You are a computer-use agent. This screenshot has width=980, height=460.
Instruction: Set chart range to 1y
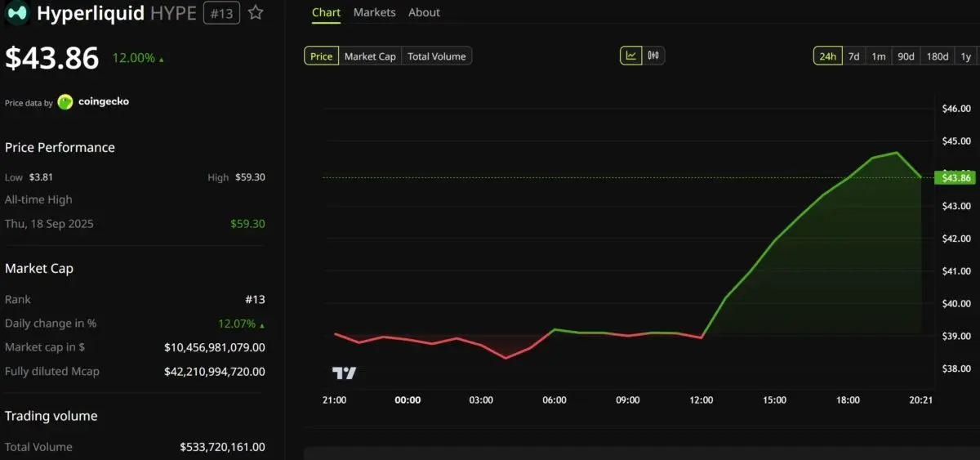click(x=965, y=56)
